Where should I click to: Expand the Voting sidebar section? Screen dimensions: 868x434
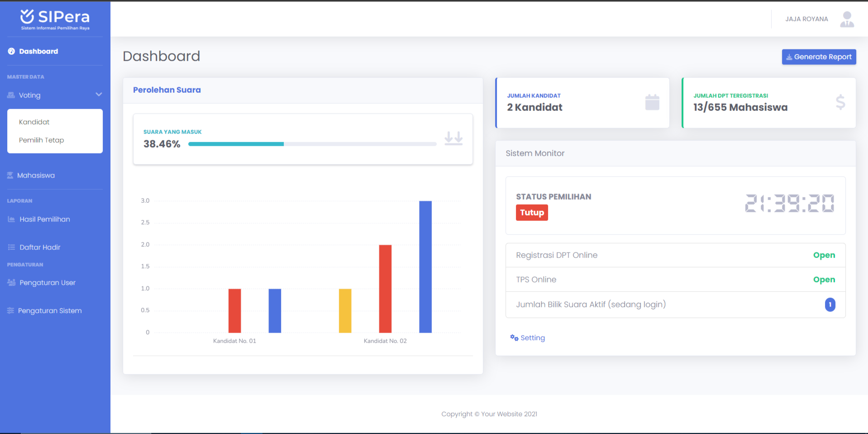(x=30, y=95)
